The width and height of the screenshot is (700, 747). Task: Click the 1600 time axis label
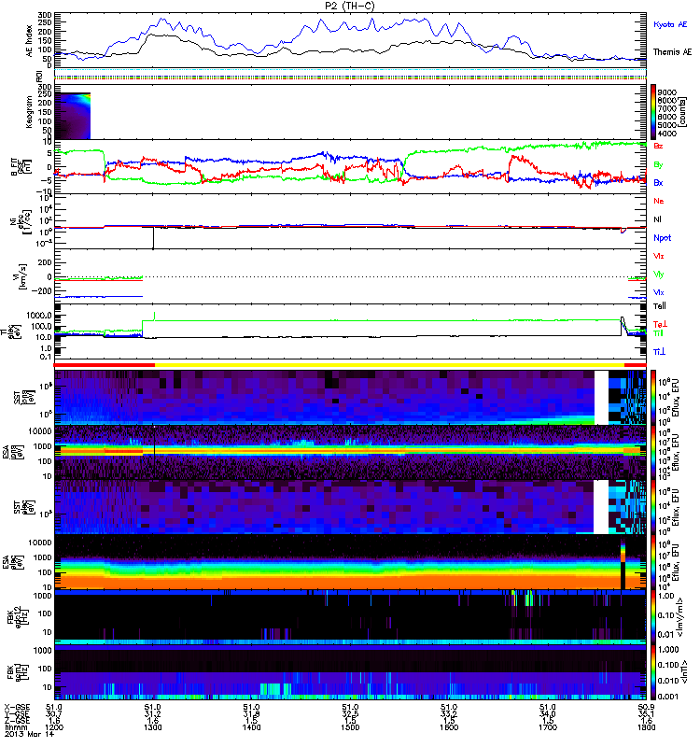[449, 727]
